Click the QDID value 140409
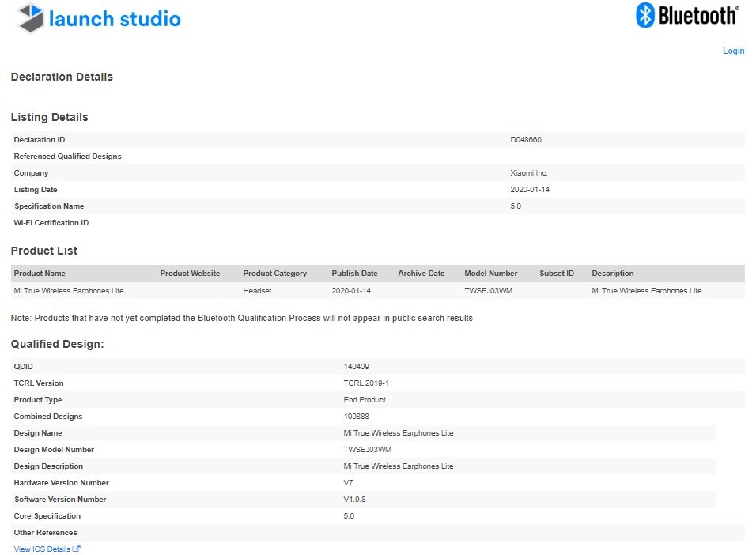 pyautogui.click(x=357, y=367)
